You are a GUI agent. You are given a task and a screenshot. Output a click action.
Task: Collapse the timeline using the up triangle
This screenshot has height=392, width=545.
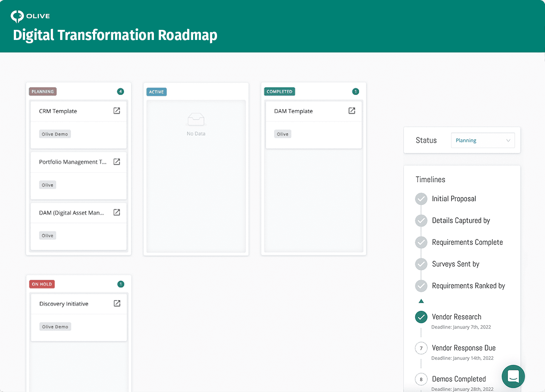click(421, 301)
